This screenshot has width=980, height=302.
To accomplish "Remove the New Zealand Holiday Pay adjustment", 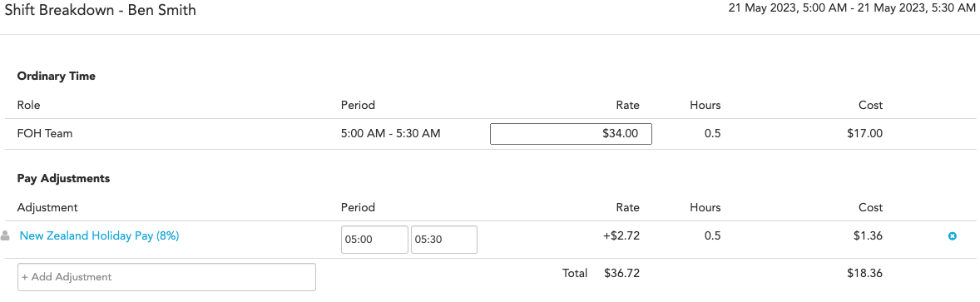I will (x=953, y=236).
